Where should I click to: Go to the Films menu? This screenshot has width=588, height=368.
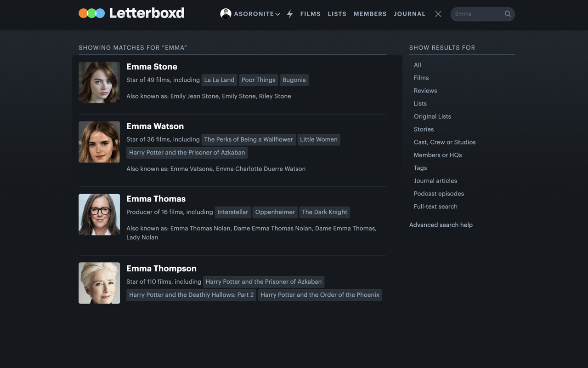311,14
